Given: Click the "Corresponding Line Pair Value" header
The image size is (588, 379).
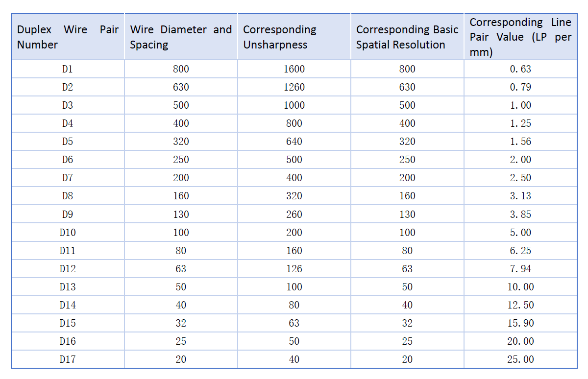Looking at the screenshot, I should coord(520,37).
